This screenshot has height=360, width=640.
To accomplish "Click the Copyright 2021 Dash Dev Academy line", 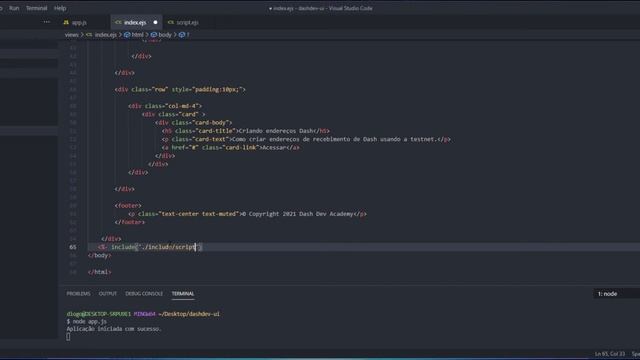I will pos(247,214).
